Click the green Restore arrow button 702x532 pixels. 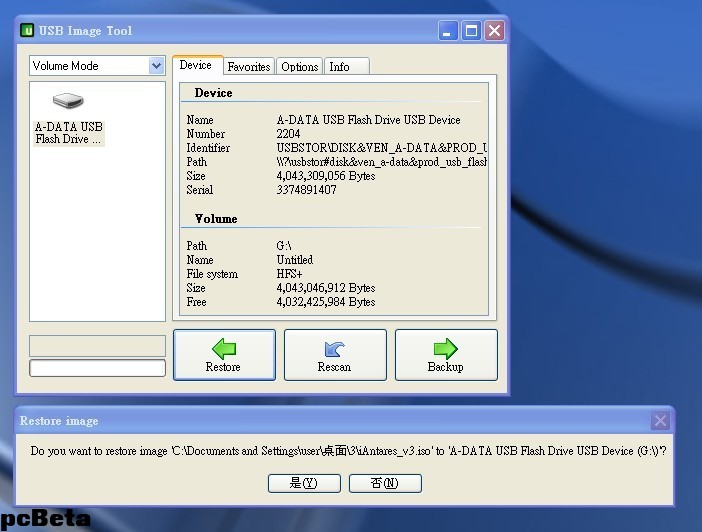click(224, 355)
